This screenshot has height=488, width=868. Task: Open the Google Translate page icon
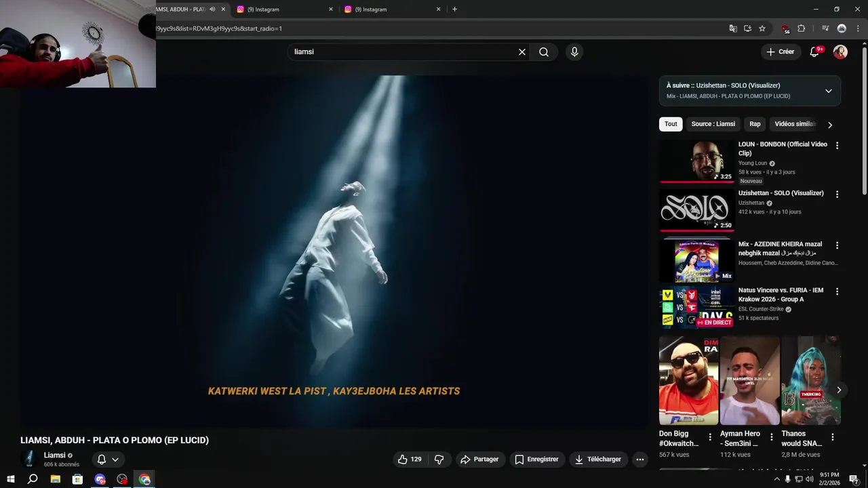733,28
